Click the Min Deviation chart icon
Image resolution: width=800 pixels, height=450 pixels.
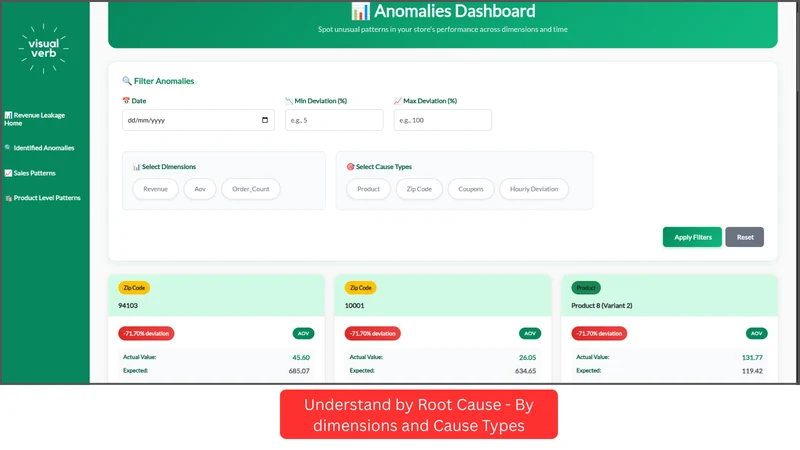click(289, 101)
